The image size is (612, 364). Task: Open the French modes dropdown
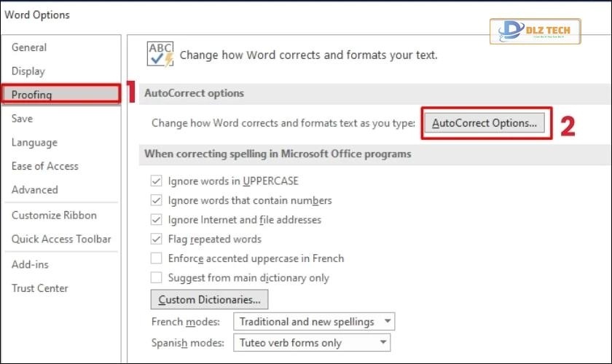[x=314, y=321]
